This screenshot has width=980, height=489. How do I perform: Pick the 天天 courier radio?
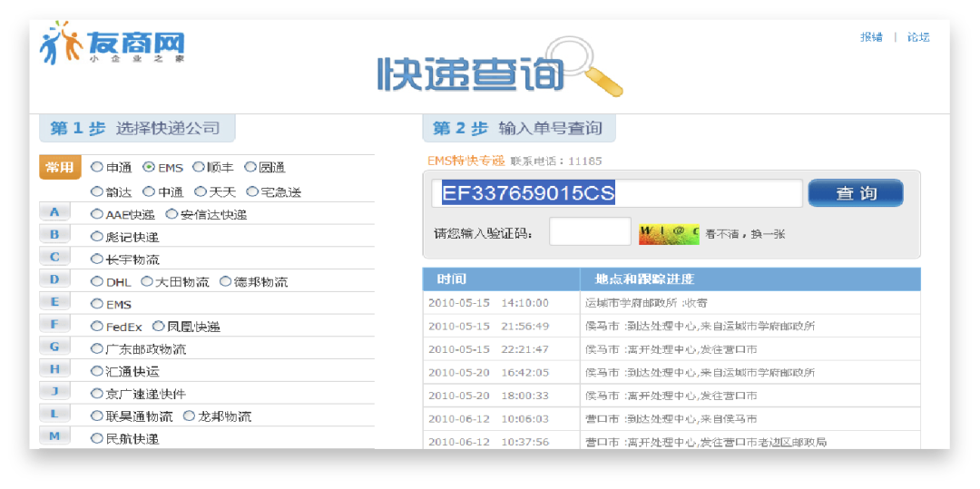[x=200, y=191]
